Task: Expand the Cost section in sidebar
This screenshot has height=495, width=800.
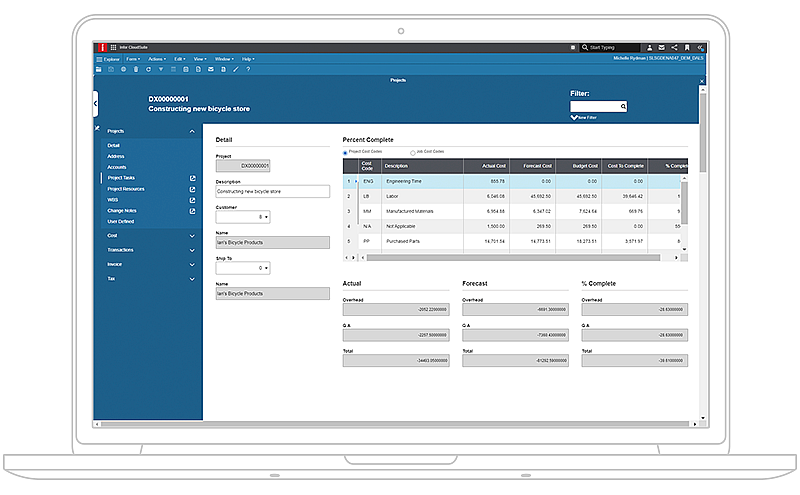Action: [x=191, y=236]
